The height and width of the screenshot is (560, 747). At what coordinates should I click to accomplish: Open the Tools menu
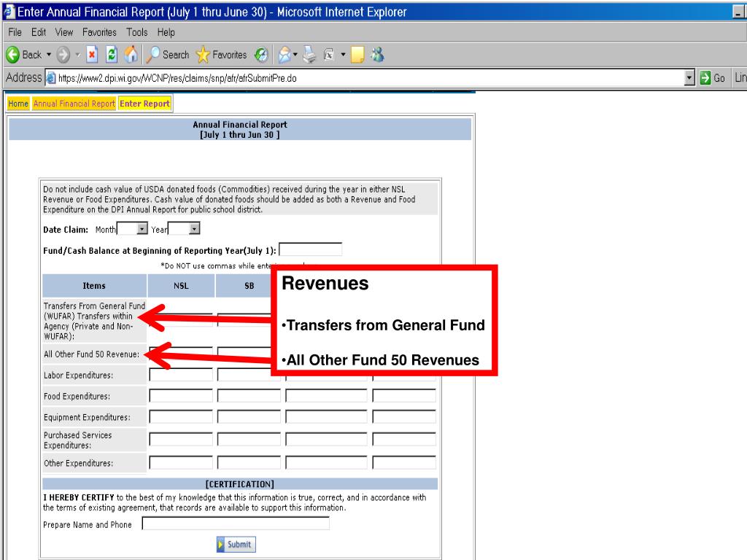136,32
